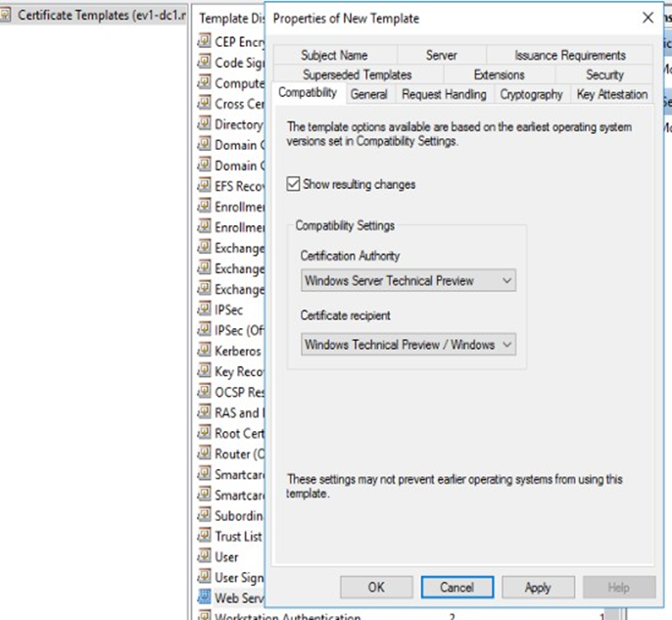Open the Cryptography tab
Screen dimensions: 672x620
click(531, 94)
